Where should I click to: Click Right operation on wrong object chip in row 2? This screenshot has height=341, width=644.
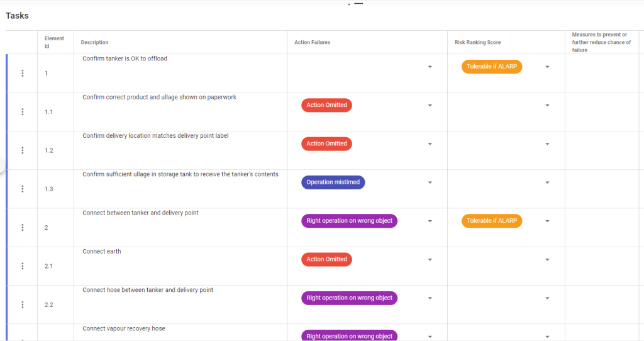349,221
